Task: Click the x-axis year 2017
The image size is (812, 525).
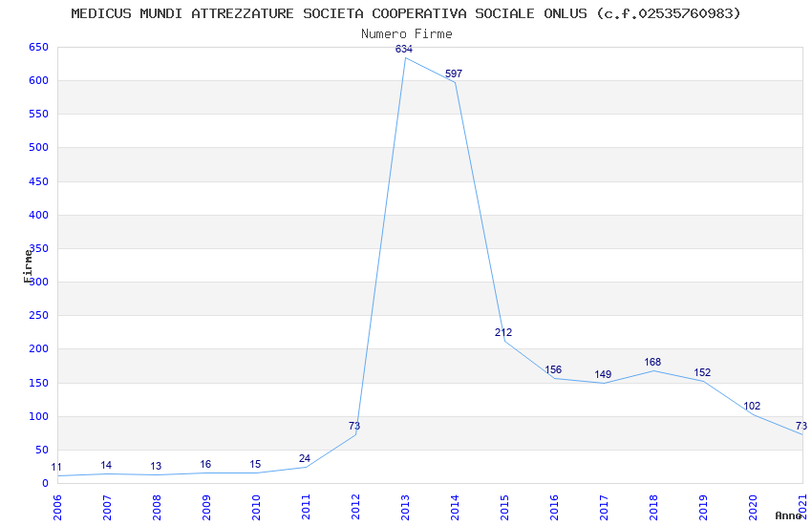Action: click(x=604, y=508)
